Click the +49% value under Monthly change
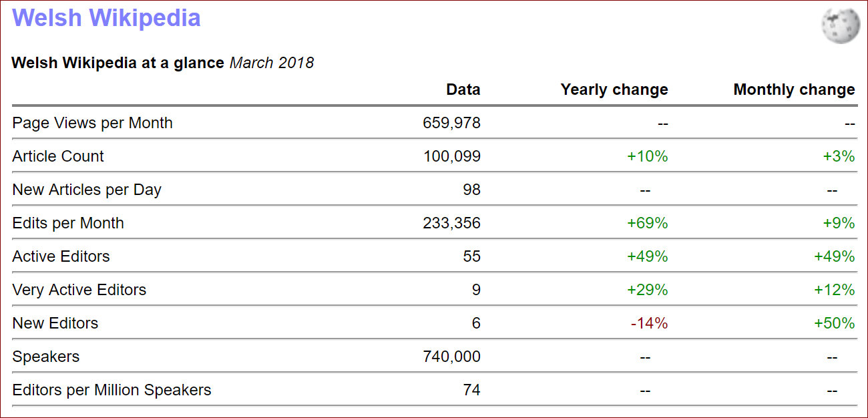Image resolution: width=868 pixels, height=418 pixels. [x=835, y=256]
